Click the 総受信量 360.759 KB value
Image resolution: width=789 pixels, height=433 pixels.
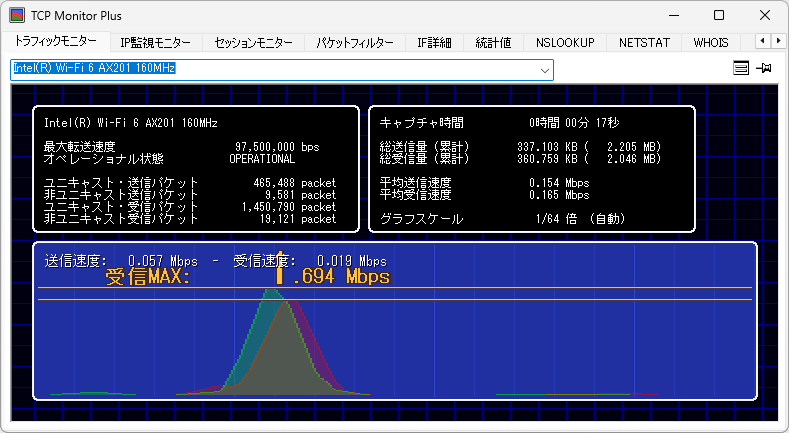click(x=547, y=159)
